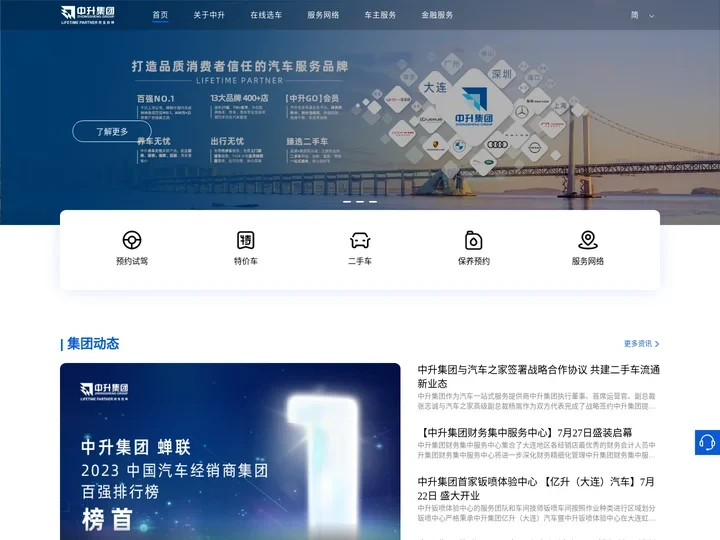Click the Porsche logo tile in banner
The height and width of the screenshot is (540, 720).
(x=435, y=145)
